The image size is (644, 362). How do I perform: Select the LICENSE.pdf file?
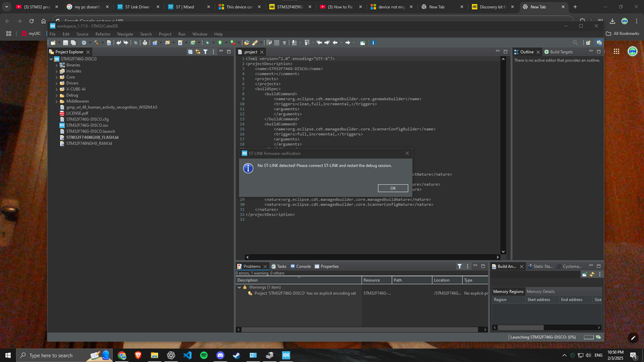point(77,113)
